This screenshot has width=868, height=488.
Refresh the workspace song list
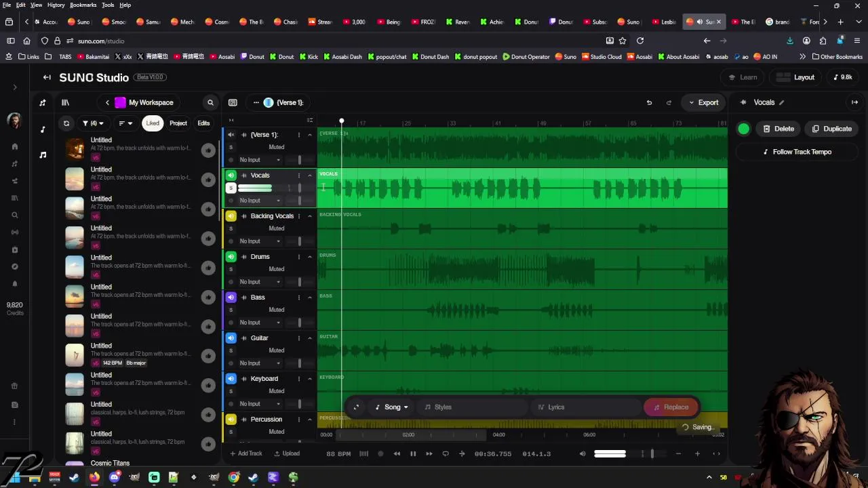(66, 123)
